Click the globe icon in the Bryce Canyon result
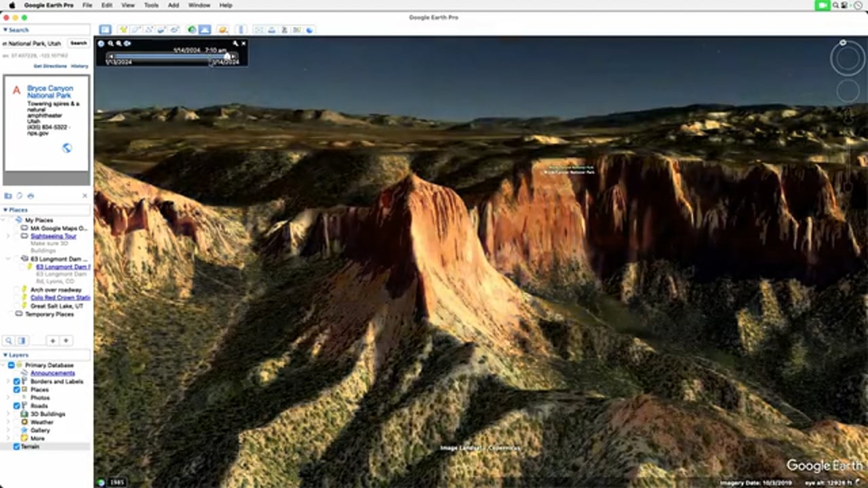This screenshot has width=868, height=488. (66, 148)
